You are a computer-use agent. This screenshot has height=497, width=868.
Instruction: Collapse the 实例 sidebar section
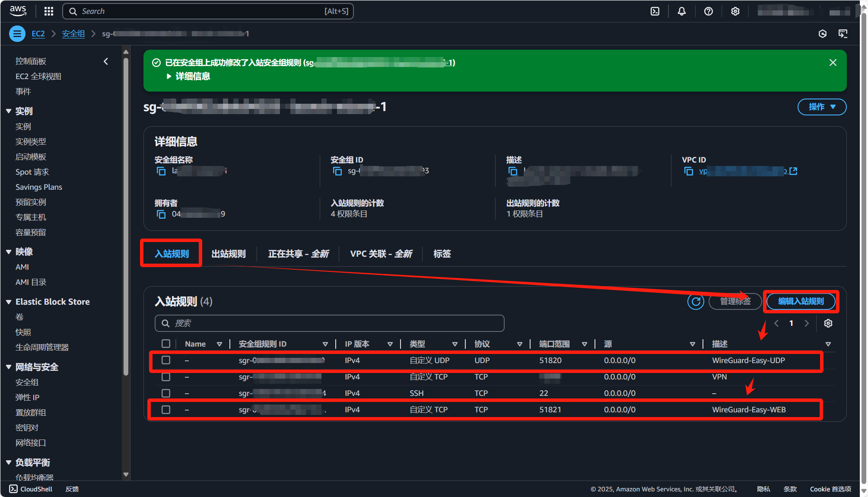click(x=9, y=111)
